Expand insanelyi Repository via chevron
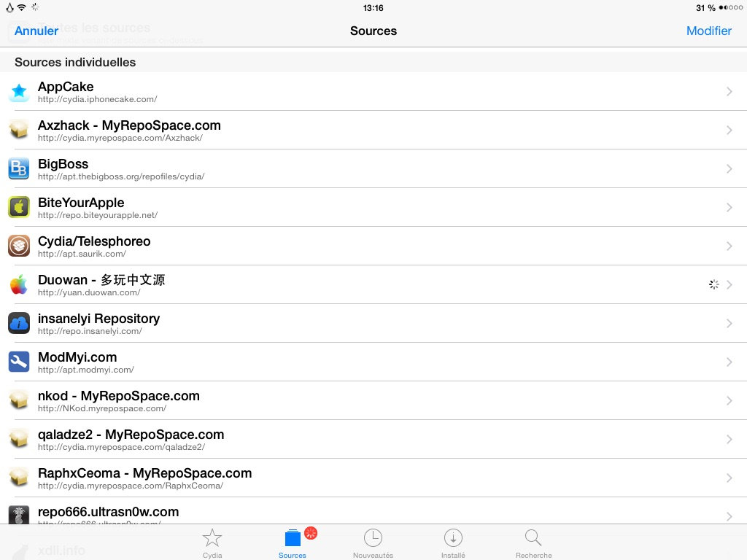747x560 pixels. (x=729, y=323)
